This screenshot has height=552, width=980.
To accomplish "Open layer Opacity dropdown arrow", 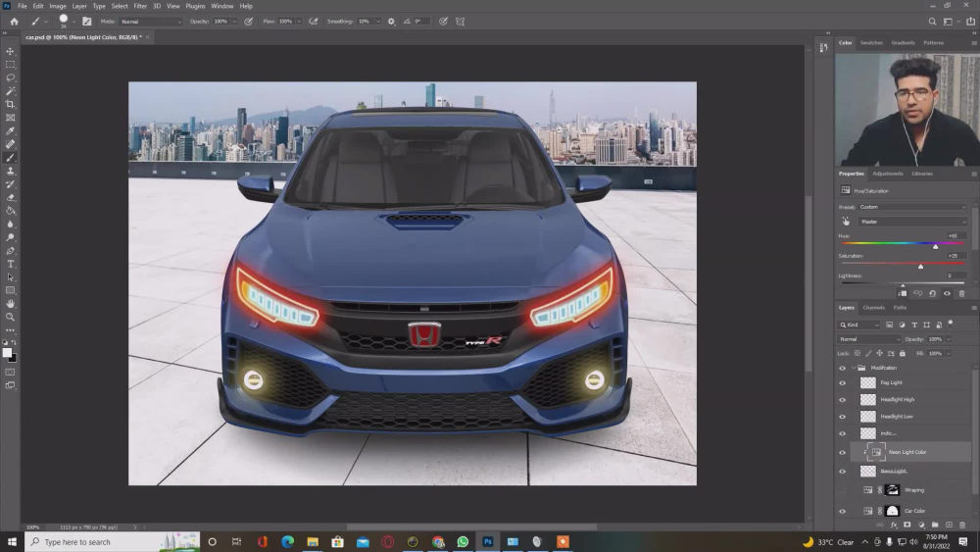I will pos(949,339).
